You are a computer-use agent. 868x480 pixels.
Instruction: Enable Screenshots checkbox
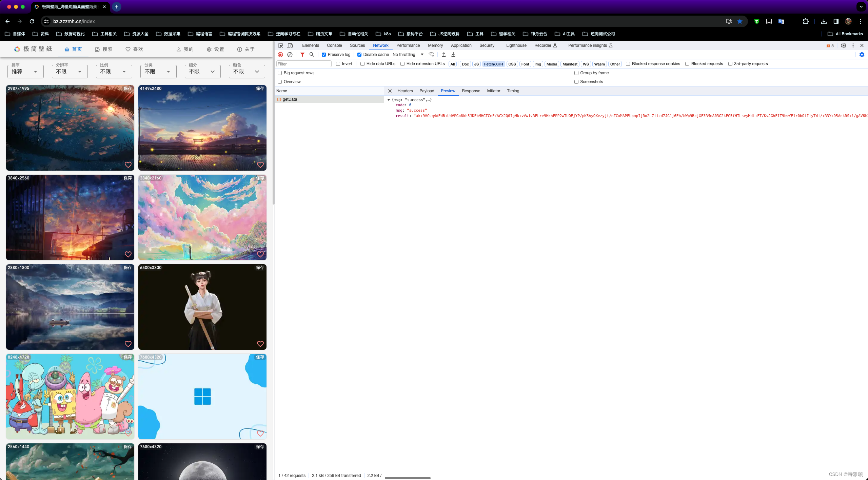[576, 82]
